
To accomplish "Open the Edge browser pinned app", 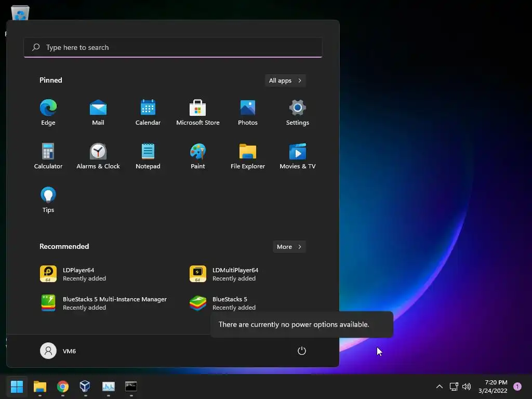I will click(x=48, y=113).
